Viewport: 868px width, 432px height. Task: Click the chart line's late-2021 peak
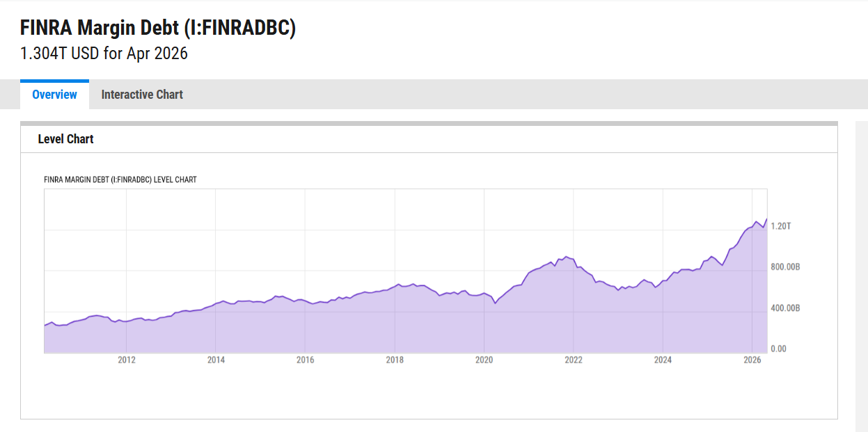click(x=566, y=257)
